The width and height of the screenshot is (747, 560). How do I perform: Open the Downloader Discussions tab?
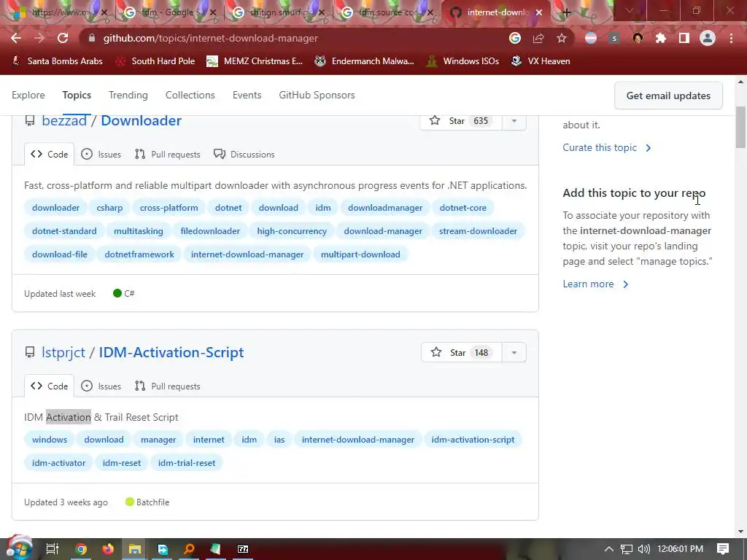click(x=244, y=155)
